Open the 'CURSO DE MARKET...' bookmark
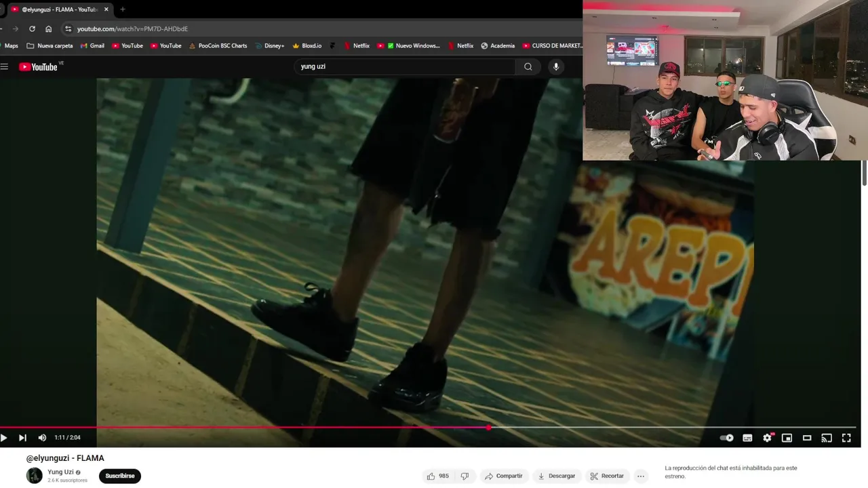 [552, 46]
